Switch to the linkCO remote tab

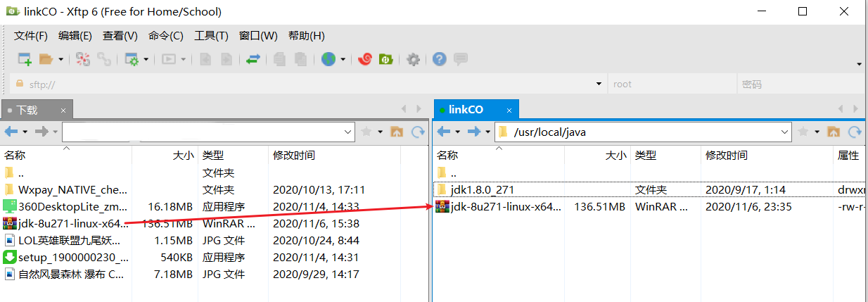[x=466, y=110]
